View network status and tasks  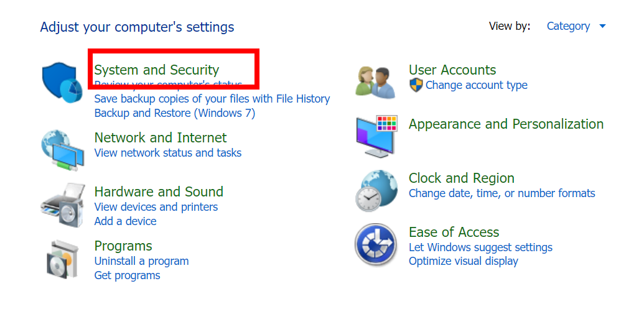pos(167,153)
